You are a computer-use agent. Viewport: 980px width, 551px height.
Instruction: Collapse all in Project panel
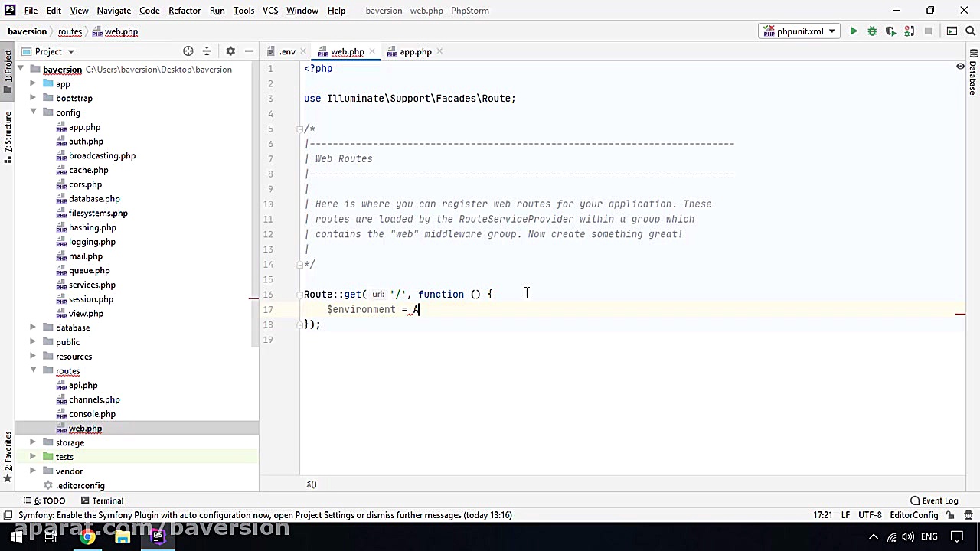tap(207, 51)
